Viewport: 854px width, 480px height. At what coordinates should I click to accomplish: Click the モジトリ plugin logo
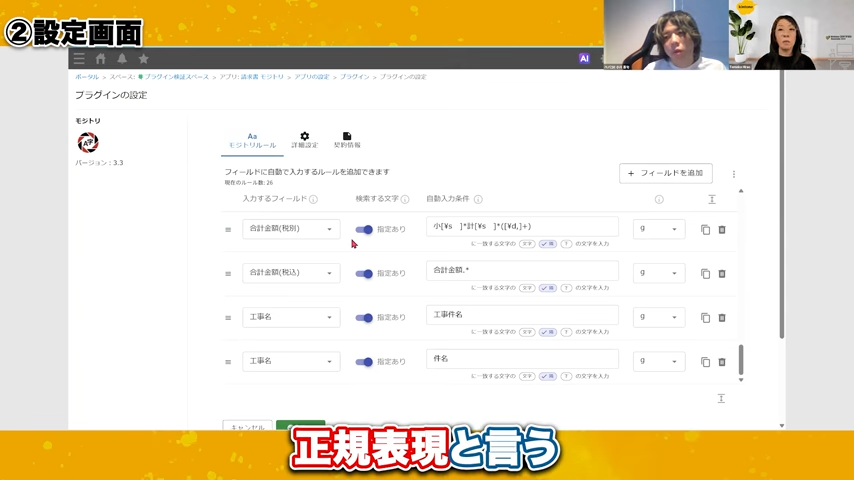tap(88, 143)
